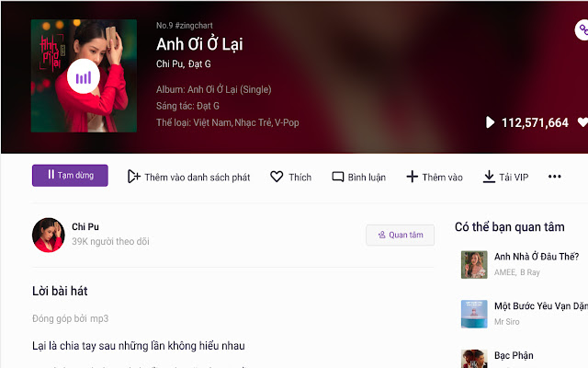Download the song with Tải VIP icon

point(489,177)
